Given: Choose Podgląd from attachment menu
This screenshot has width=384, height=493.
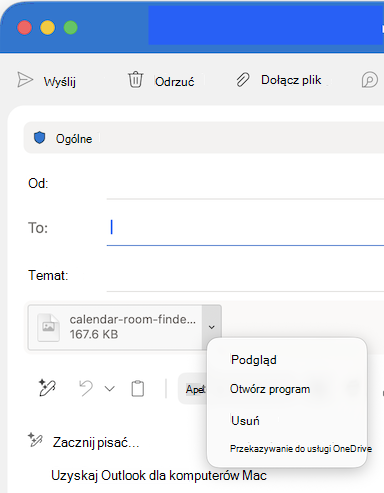Looking at the screenshot, I should [254, 360].
